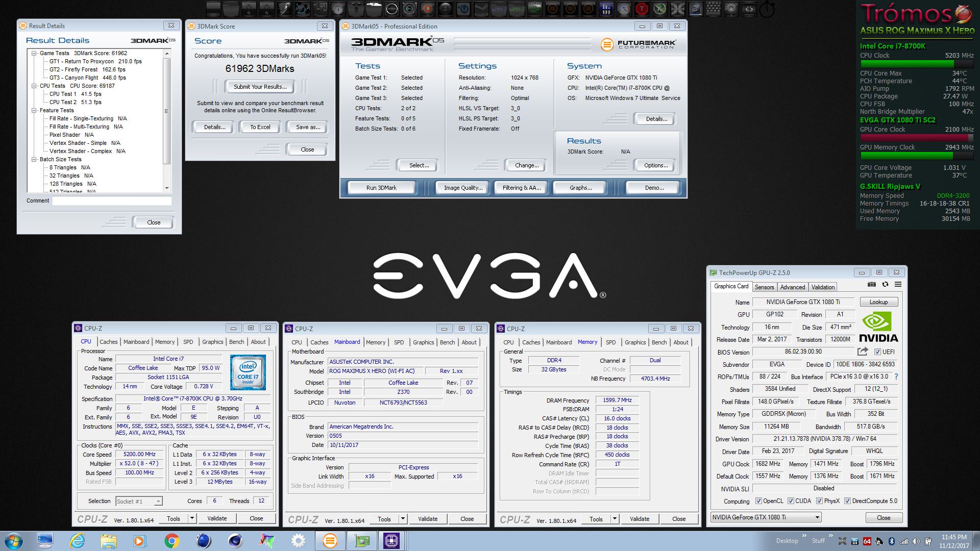Switch to the Sensors tab in GPU-Z
The height and width of the screenshot is (551, 980).
[x=764, y=287]
